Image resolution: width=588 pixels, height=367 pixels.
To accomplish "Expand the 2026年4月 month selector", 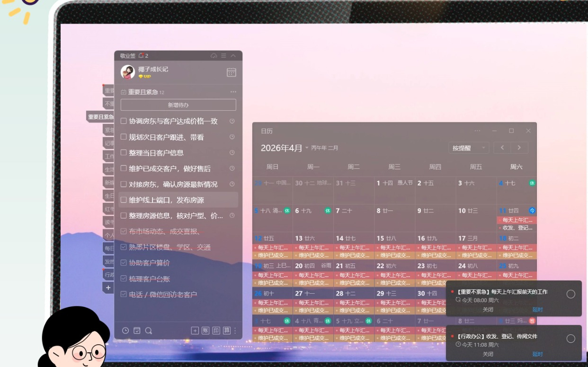I will [x=307, y=148].
